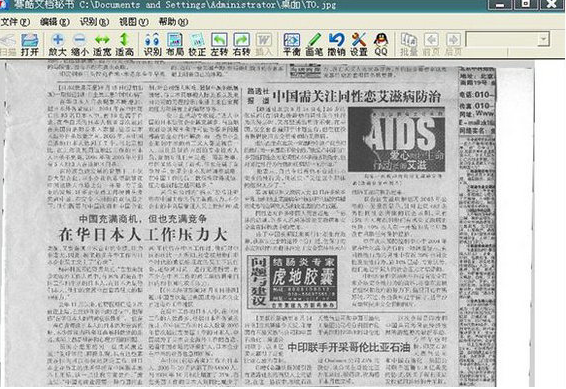
Task: Select the 画笔 brush tool
Action: click(314, 45)
